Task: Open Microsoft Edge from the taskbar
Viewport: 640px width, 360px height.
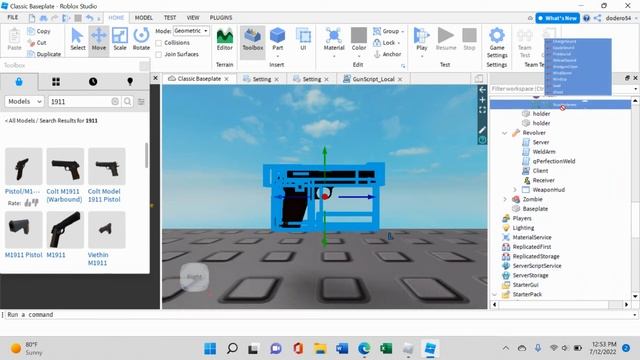Action: coord(364,349)
